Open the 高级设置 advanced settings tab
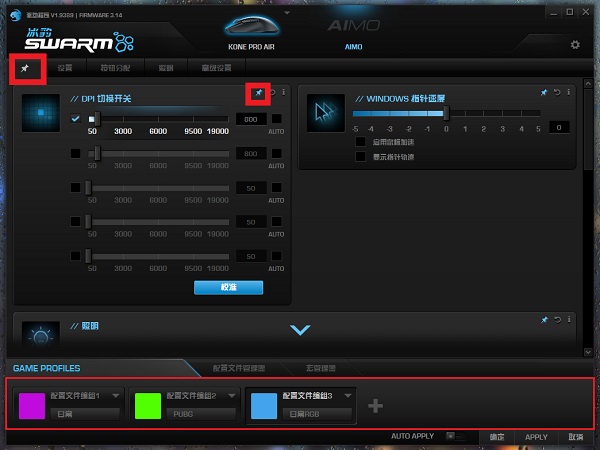The height and width of the screenshot is (450, 600). click(x=216, y=68)
